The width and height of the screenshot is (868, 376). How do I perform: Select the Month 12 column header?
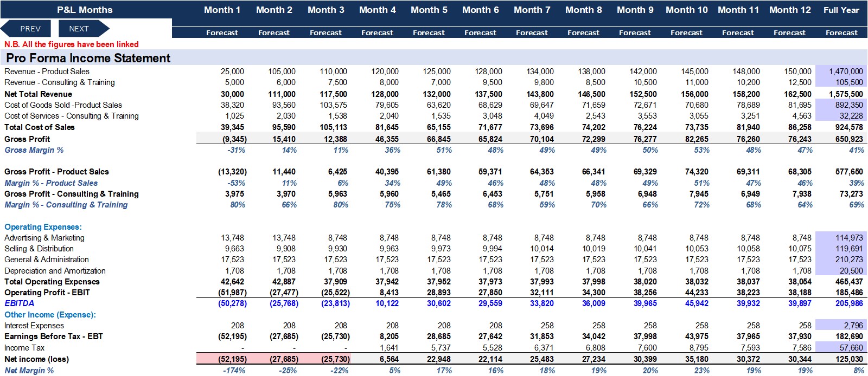[x=790, y=10]
